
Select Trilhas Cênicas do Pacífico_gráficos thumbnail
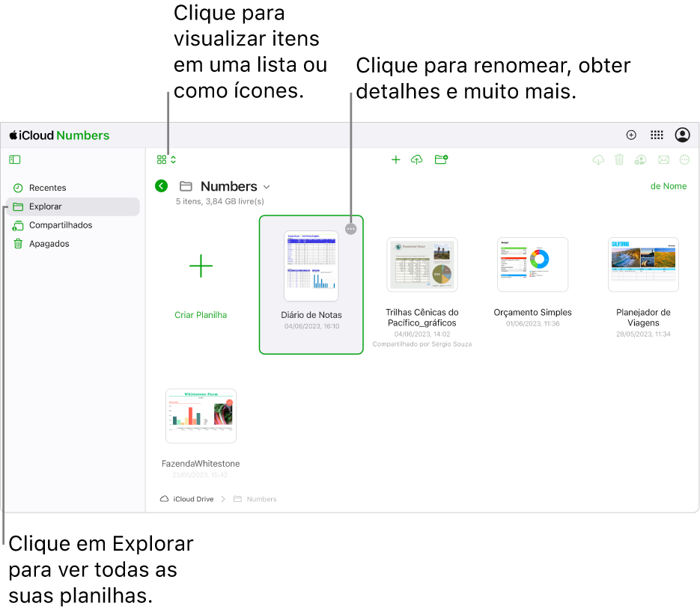[422, 265]
